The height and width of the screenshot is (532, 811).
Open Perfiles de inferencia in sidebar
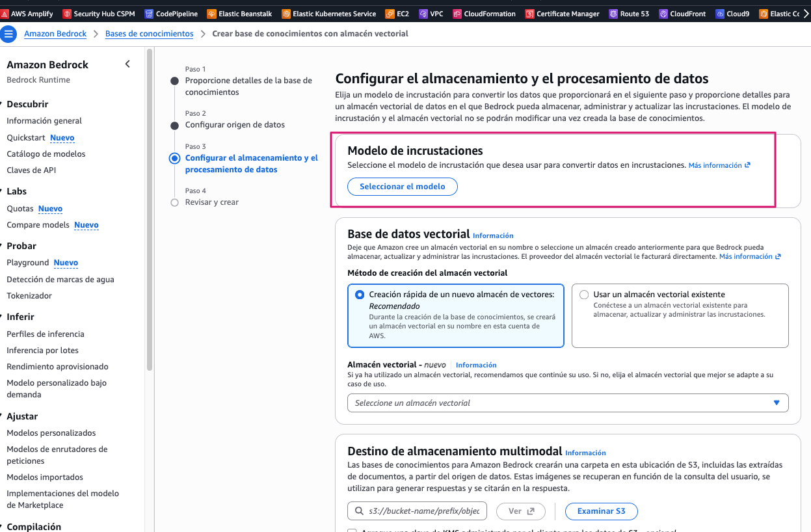[x=46, y=334]
